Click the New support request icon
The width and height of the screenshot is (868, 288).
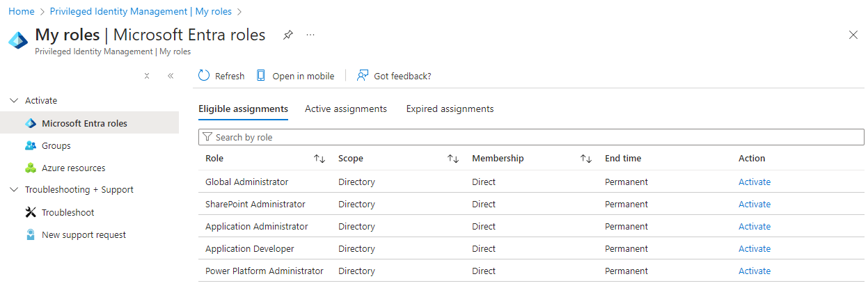(30, 234)
